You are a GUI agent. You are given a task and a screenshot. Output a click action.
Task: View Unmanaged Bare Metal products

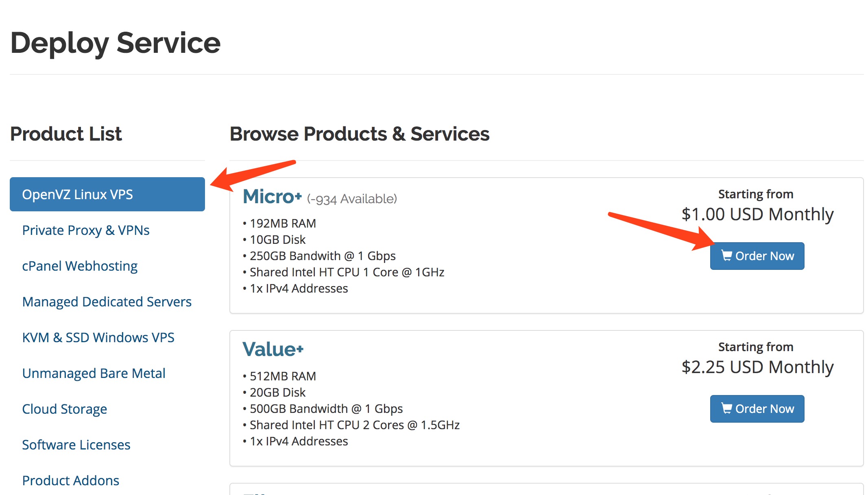click(x=94, y=373)
